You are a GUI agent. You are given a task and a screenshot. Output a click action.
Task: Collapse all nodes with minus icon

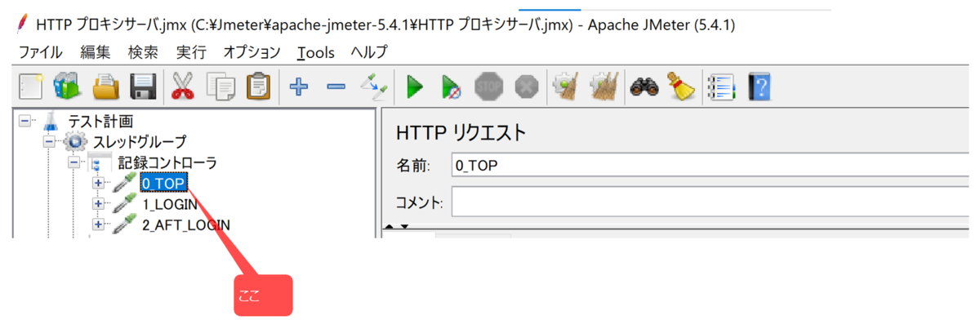[x=336, y=86]
